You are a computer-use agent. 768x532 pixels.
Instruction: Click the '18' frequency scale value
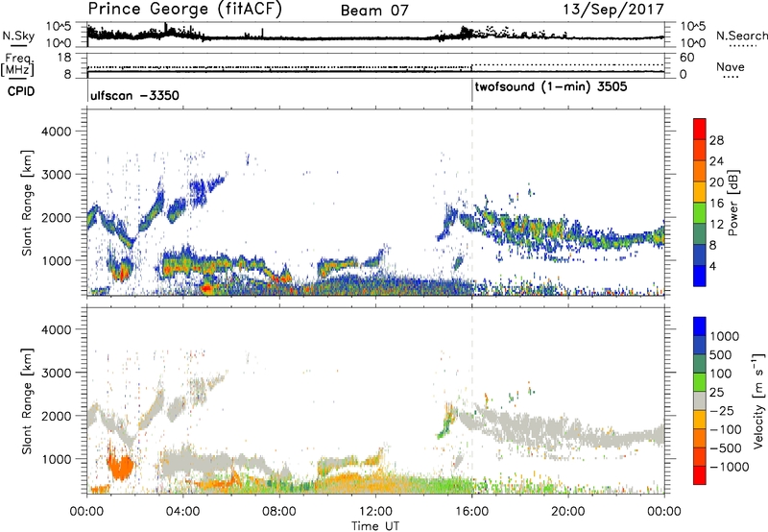click(x=64, y=58)
